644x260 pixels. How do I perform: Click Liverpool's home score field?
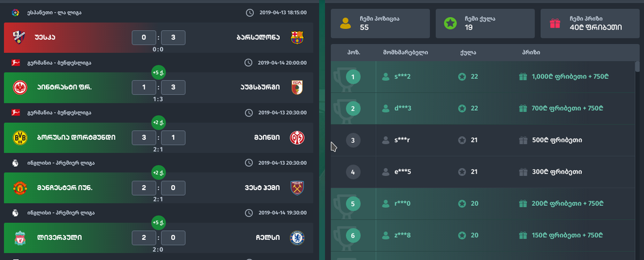pyautogui.click(x=144, y=238)
